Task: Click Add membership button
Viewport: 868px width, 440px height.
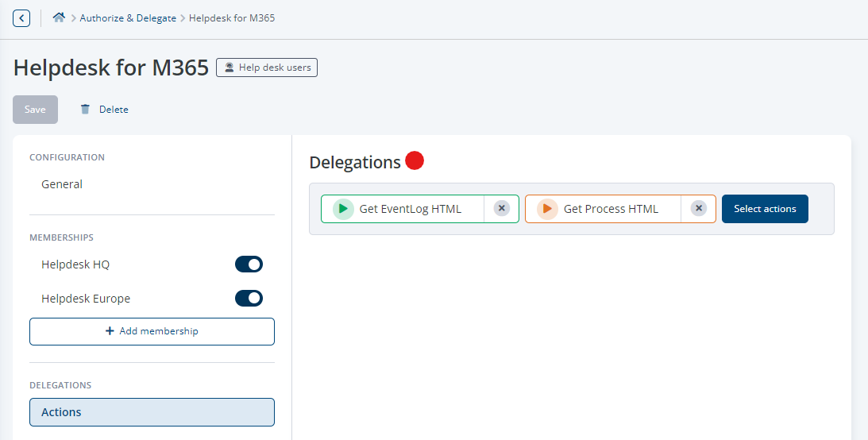Action: point(152,331)
